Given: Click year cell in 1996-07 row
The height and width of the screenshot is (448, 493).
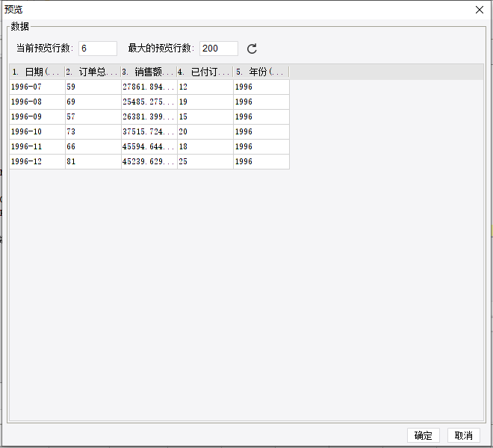Looking at the screenshot, I should point(261,87).
